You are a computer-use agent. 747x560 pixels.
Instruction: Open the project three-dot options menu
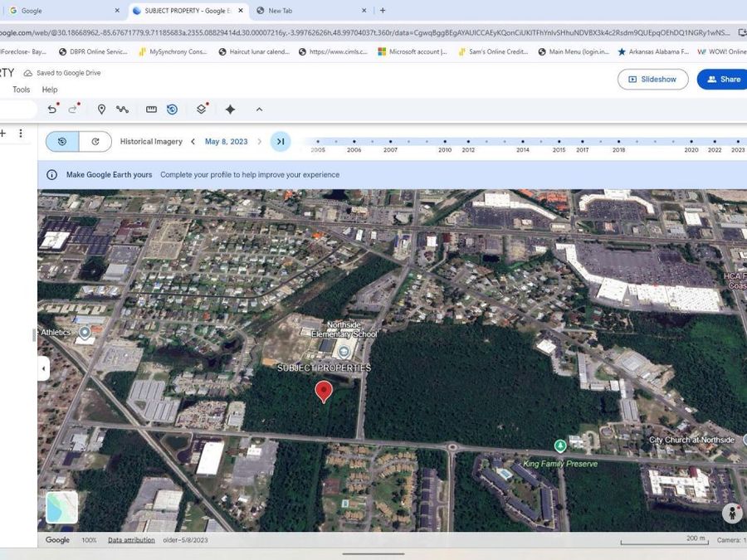click(x=21, y=134)
